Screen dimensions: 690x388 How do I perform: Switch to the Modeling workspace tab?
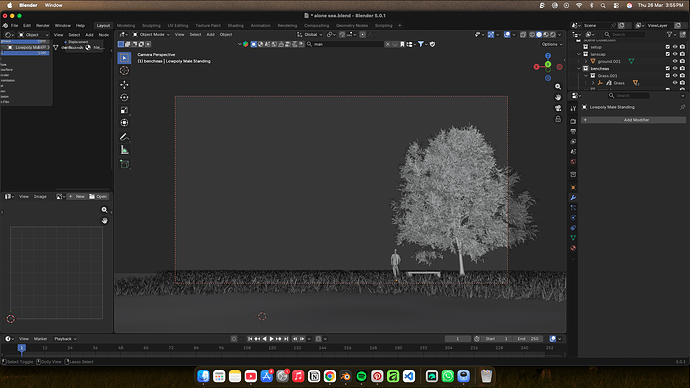pyautogui.click(x=126, y=26)
